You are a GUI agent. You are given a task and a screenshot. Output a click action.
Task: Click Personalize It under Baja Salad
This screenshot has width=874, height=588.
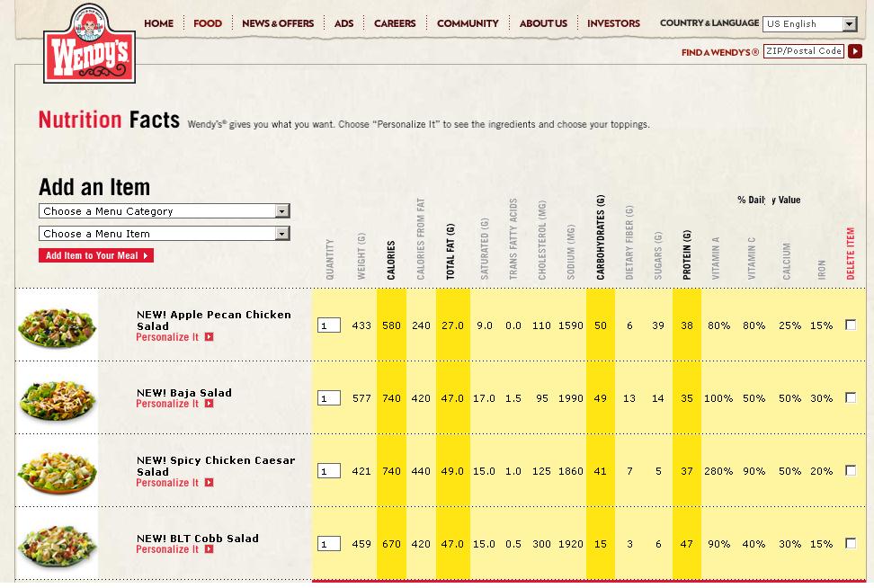click(x=167, y=404)
